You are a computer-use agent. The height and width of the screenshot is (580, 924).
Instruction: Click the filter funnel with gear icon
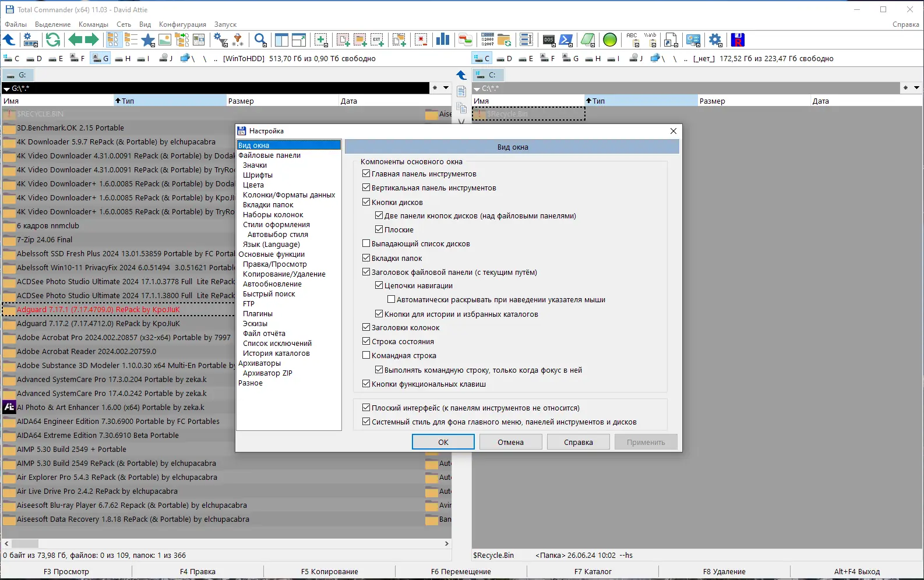[221, 40]
